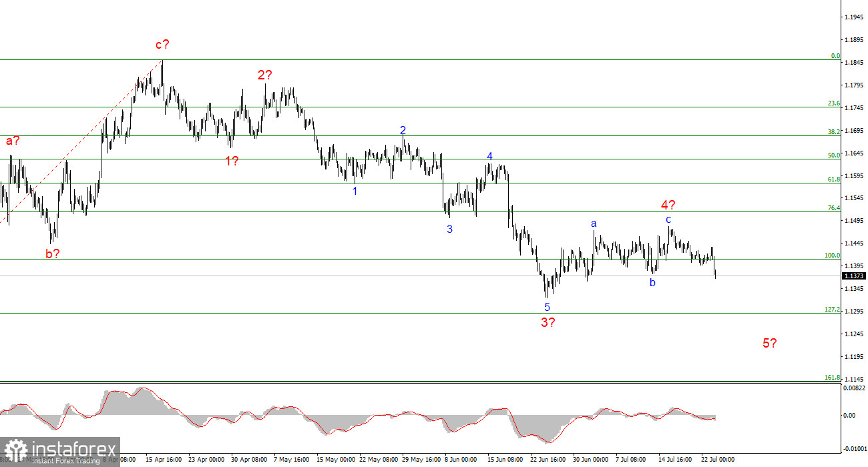Click the '22 Jul 00:00' time axis label
This screenshot has height=467, width=868.
[x=718, y=460]
